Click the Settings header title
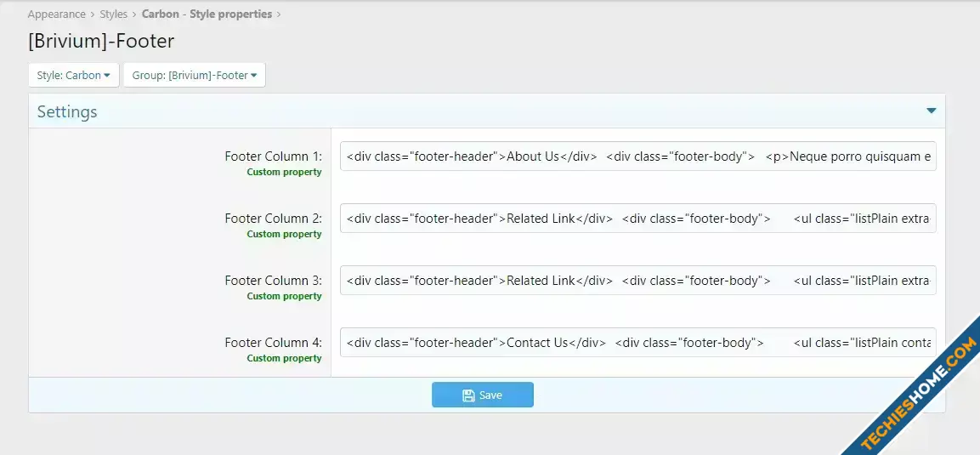Viewport: 980px width, 455px height. click(67, 112)
